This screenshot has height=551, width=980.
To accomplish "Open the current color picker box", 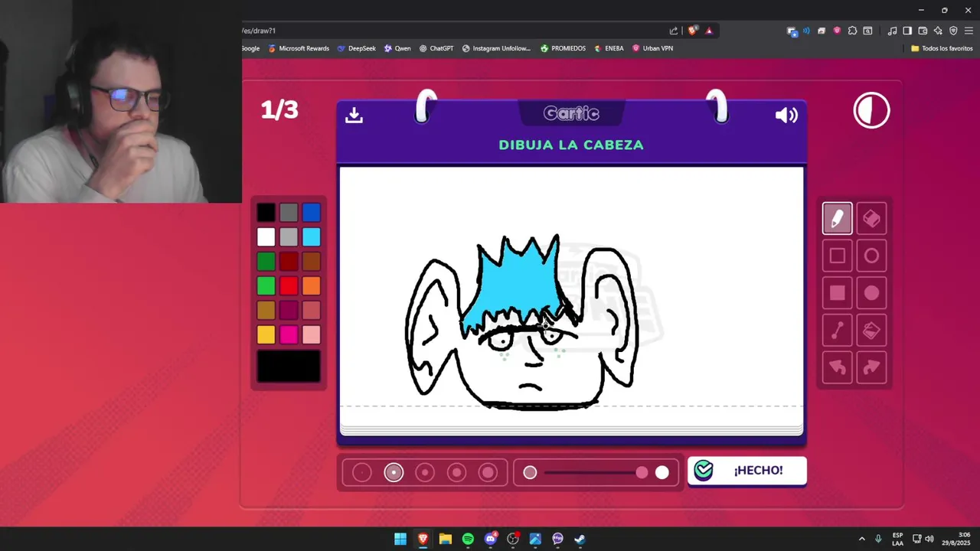I will coord(289,366).
